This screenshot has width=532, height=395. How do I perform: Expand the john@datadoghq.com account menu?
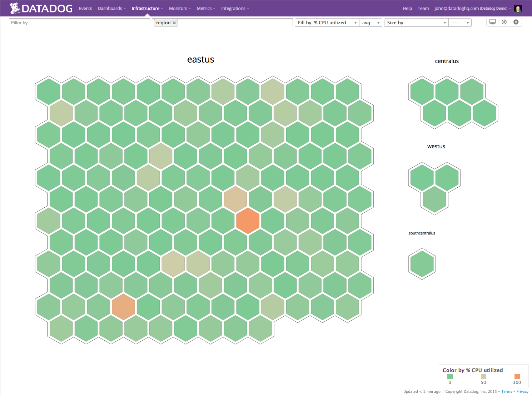(x=471, y=9)
